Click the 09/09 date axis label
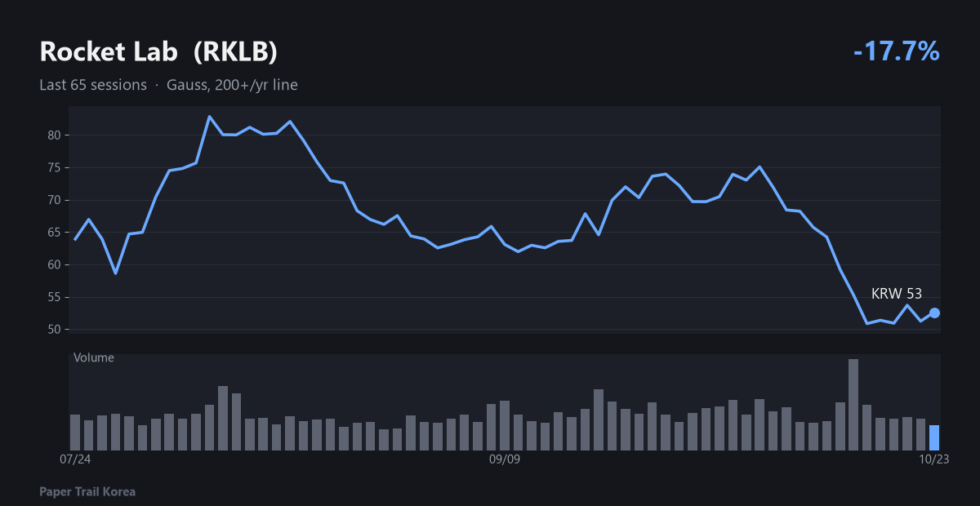 point(505,459)
